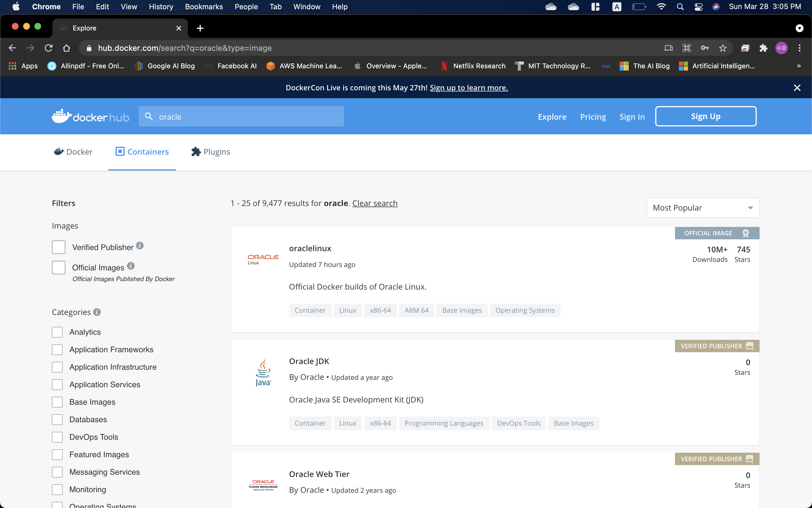Viewport: 812px width, 508px height.
Task: Click the Operating Systems tag on oraclelinux
Action: (x=525, y=310)
